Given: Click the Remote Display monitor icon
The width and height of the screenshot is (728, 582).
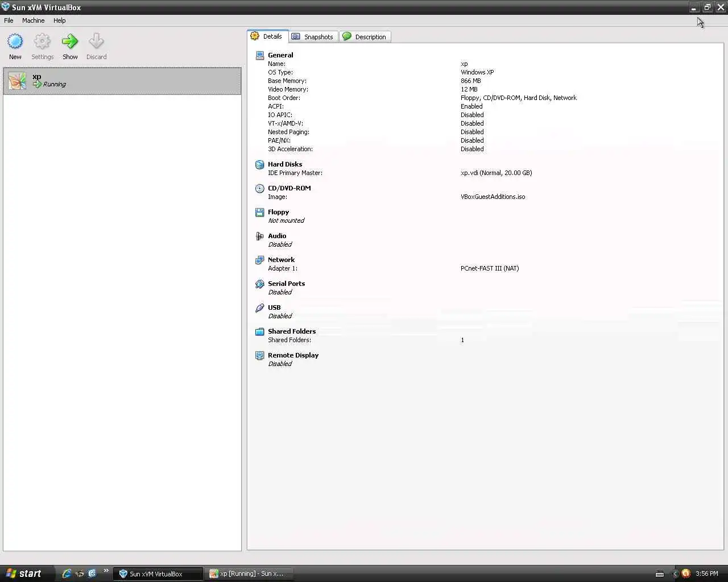Looking at the screenshot, I should 260,355.
